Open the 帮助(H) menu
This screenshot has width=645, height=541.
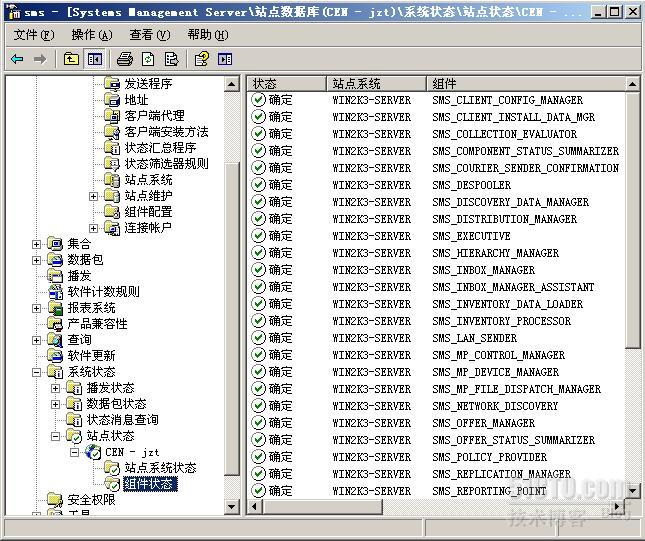coord(208,35)
